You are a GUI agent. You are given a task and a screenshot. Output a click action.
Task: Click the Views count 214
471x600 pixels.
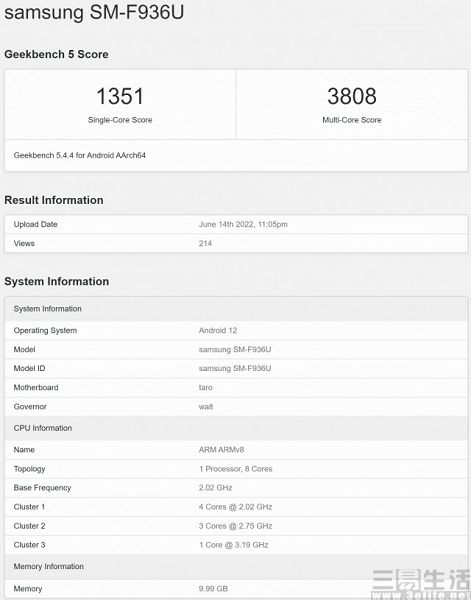point(205,243)
